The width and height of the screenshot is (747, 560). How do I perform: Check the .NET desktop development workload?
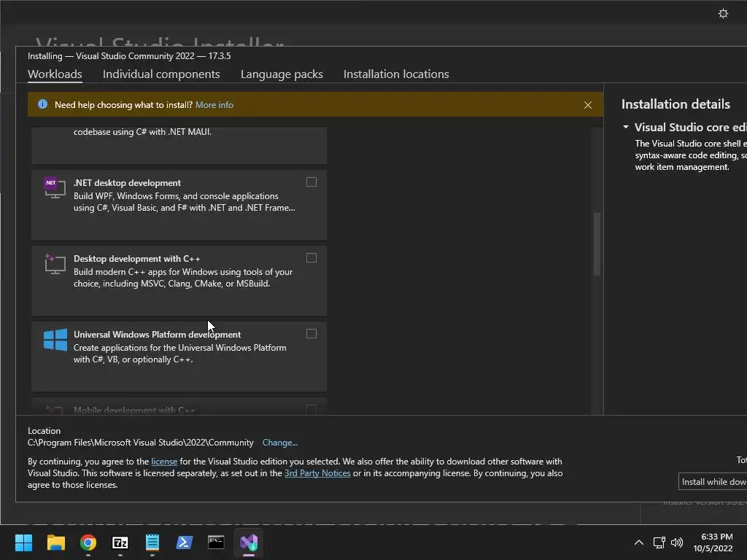coord(311,182)
